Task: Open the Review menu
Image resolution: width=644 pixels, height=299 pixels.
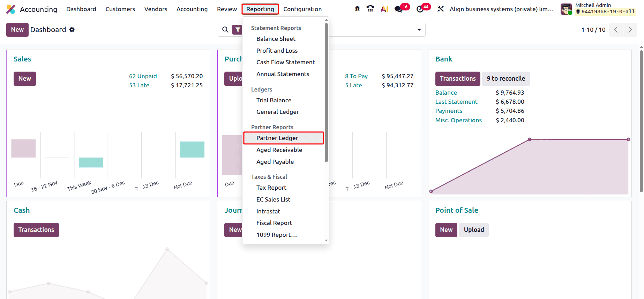Action: (x=227, y=9)
